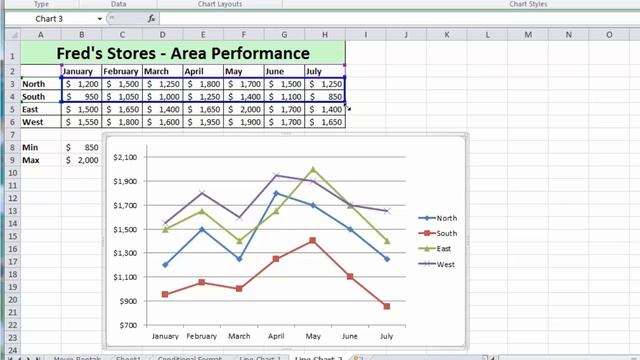640x360 pixels.
Task: Click the January category axis label in chart
Action: [x=165, y=336]
